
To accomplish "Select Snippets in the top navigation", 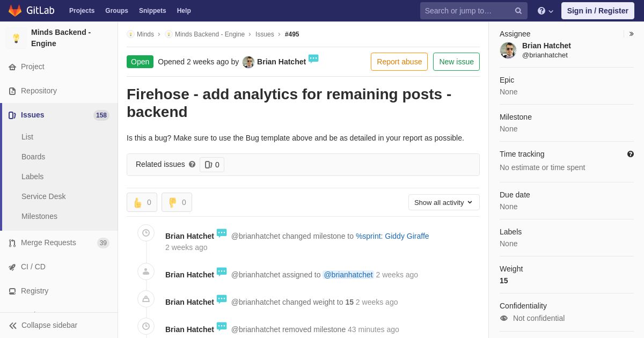I will (152, 11).
